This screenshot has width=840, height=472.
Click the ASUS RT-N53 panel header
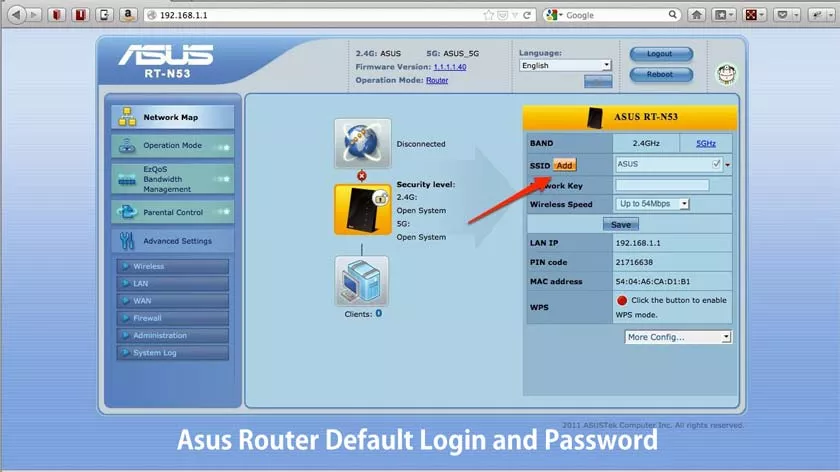tap(630, 117)
